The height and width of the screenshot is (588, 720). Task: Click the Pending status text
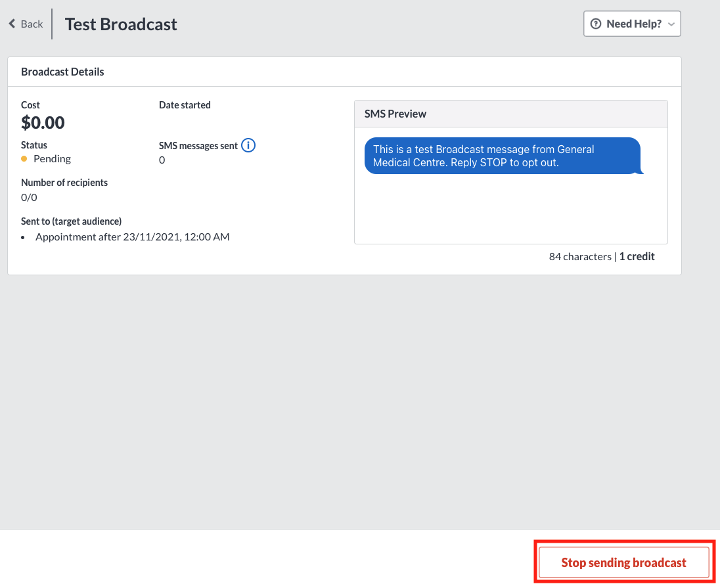[52, 159]
